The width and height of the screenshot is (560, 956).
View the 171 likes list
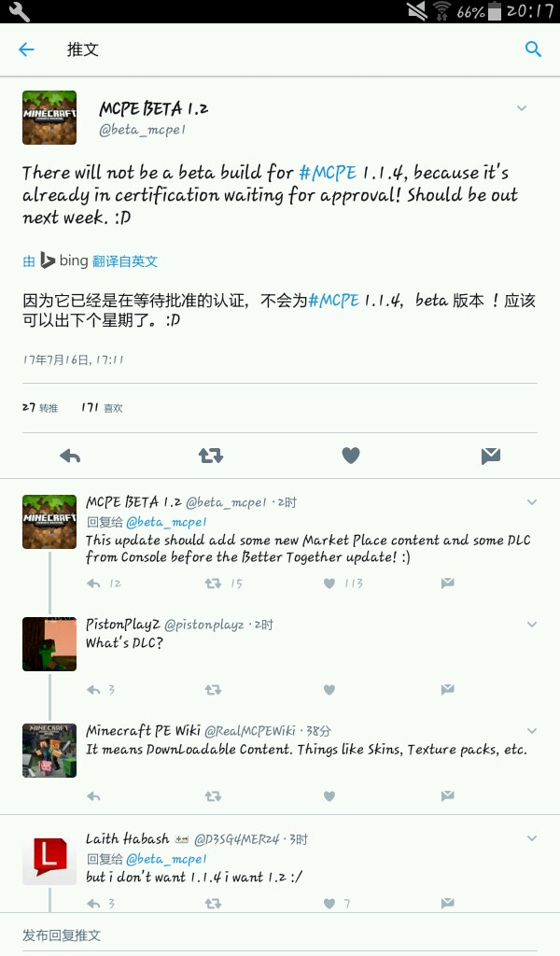pos(102,407)
